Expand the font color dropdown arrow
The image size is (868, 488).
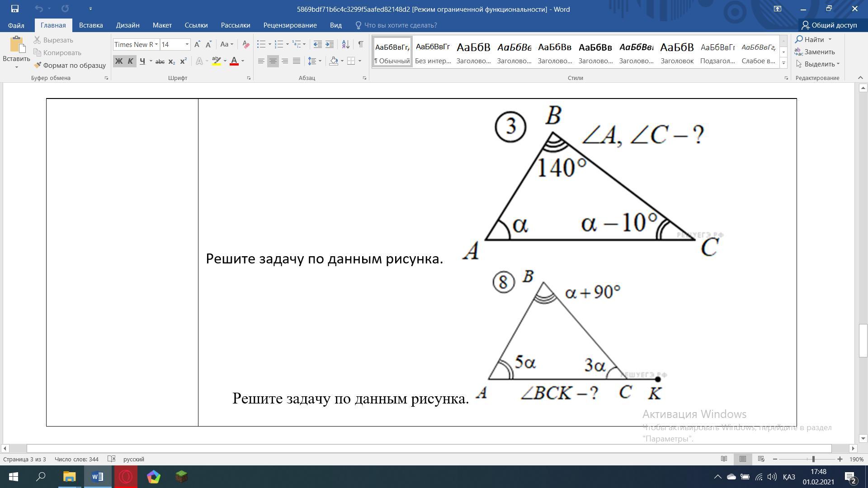[x=243, y=61]
